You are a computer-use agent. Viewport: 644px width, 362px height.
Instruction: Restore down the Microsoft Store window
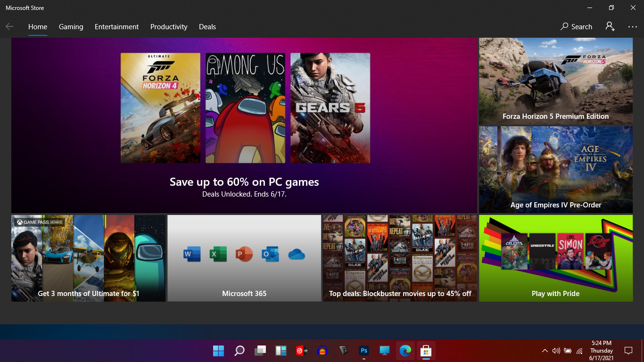611,8
